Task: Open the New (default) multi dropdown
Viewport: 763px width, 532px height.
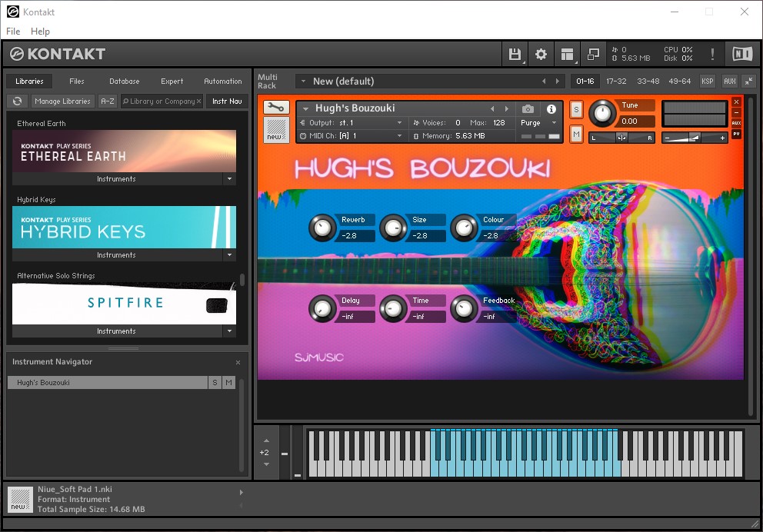Action: [x=303, y=81]
